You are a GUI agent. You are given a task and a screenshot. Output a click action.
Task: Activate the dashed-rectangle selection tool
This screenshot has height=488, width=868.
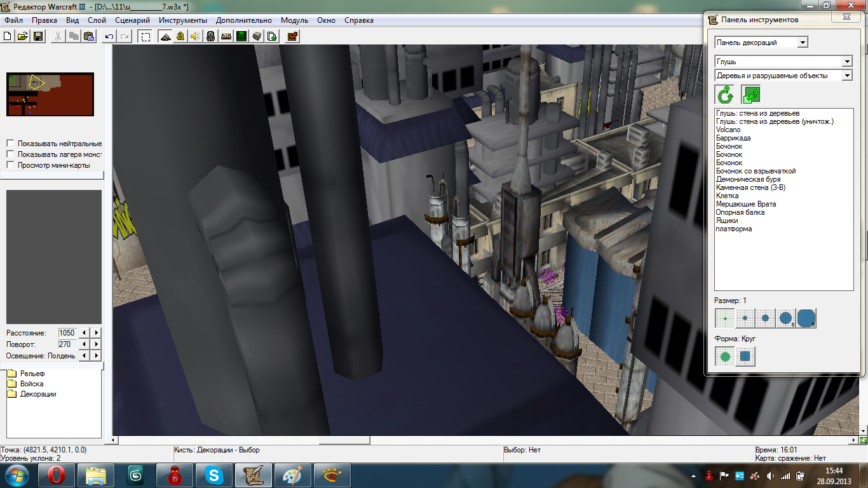[x=146, y=36]
